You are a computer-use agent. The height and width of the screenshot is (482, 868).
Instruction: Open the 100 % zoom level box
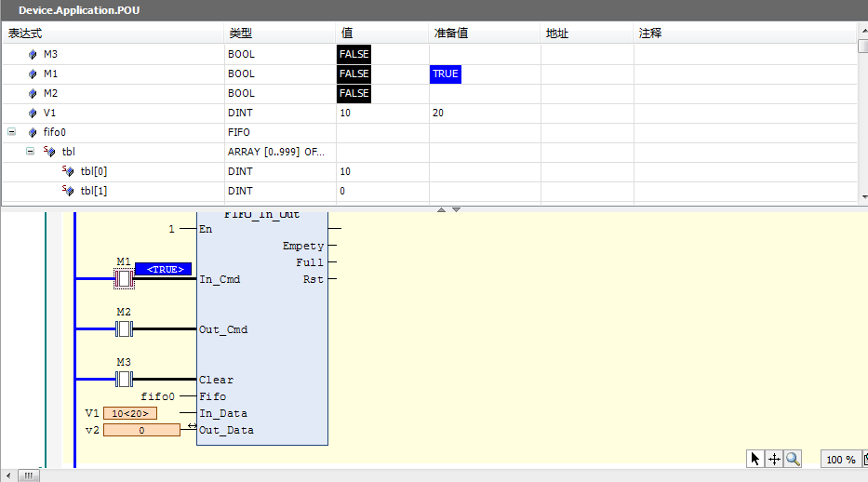pos(841,460)
